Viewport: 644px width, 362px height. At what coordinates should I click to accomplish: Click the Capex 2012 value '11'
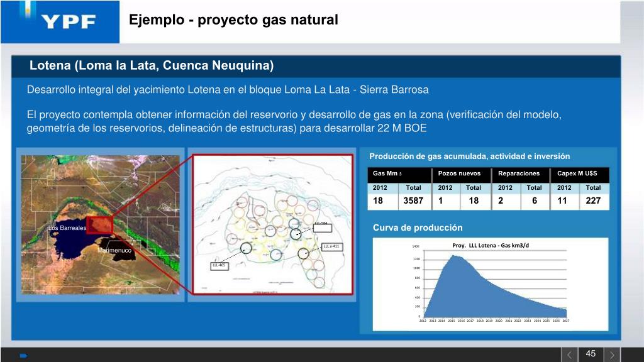point(562,200)
